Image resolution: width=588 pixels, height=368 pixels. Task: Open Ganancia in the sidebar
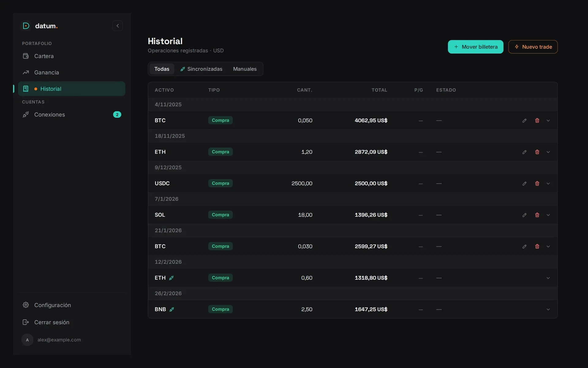[72, 72]
